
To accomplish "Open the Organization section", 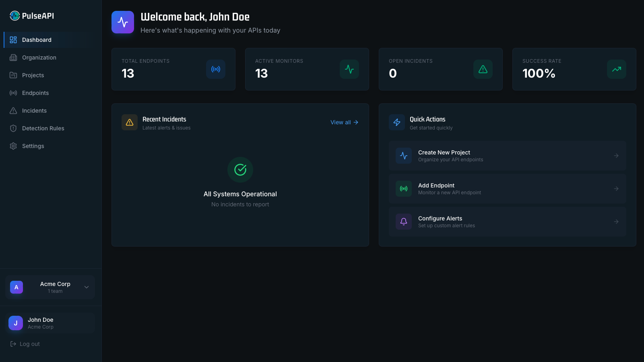I will click(x=39, y=58).
